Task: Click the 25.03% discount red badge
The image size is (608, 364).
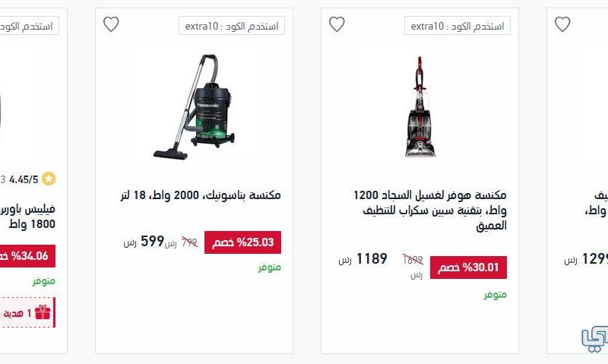Action: (x=242, y=242)
